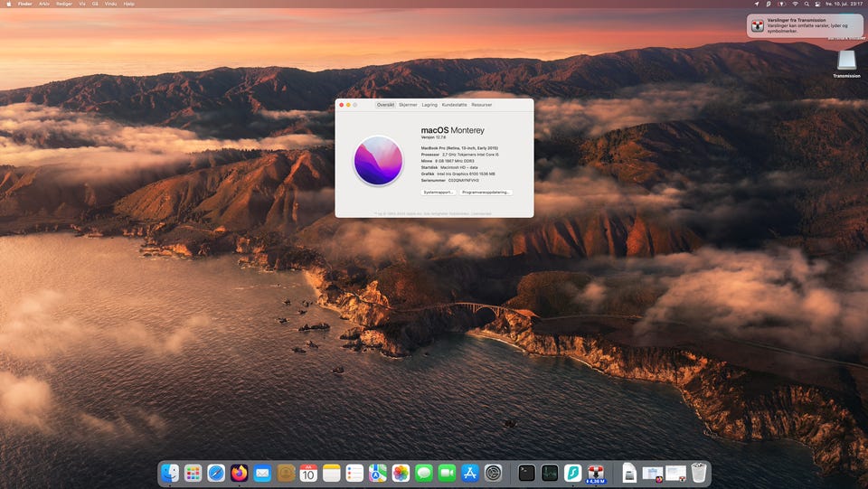Open the App Store in the Dock
Image resolution: width=868 pixels, height=489 pixels.
[x=470, y=473]
